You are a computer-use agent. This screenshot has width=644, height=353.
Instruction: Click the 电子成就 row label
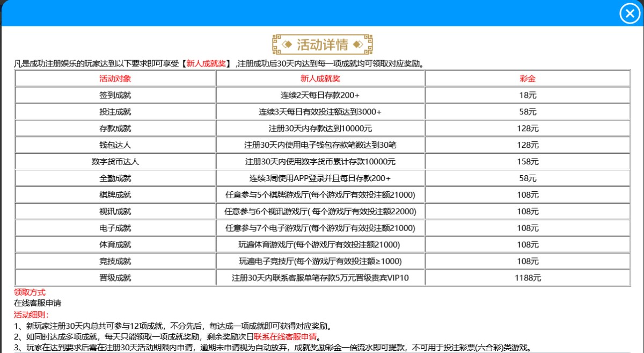coord(115,228)
